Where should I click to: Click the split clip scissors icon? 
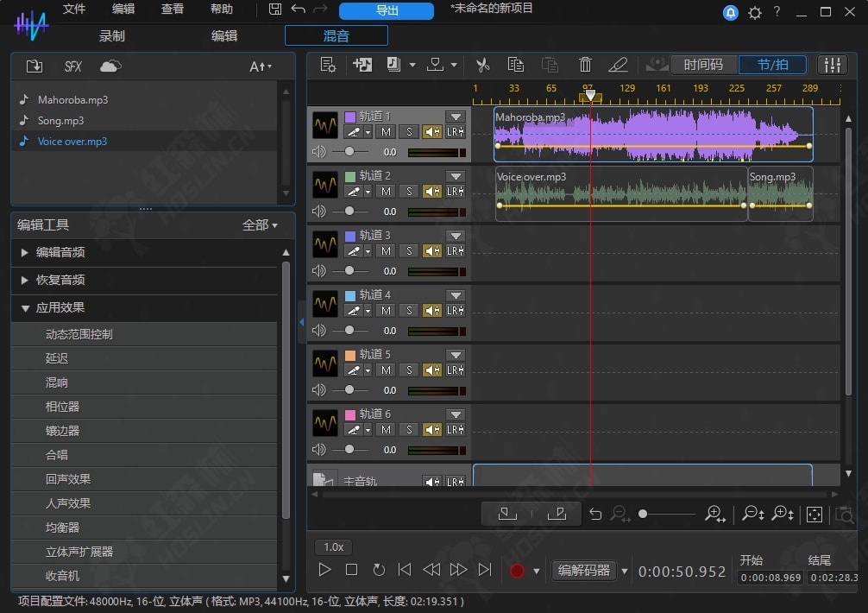pos(482,65)
